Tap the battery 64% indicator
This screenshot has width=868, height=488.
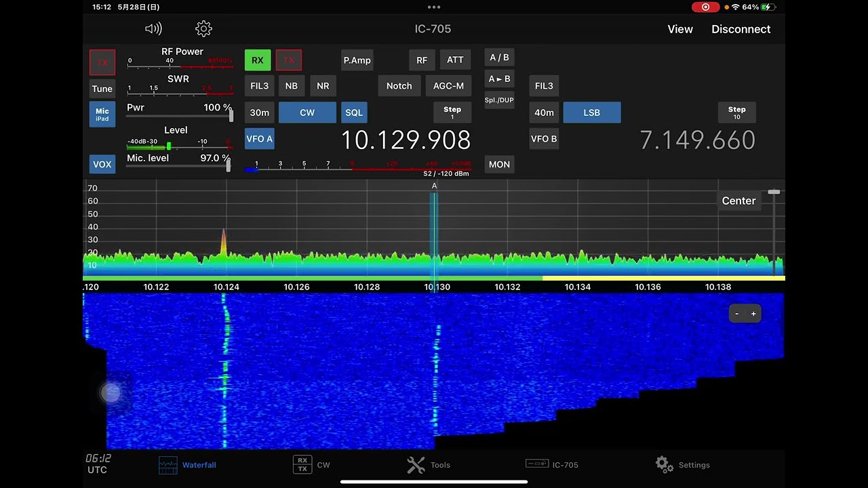tap(758, 7)
